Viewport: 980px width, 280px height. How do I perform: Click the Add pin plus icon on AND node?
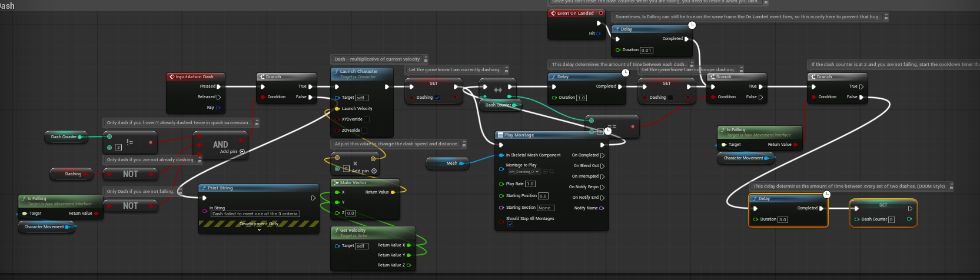(x=242, y=151)
